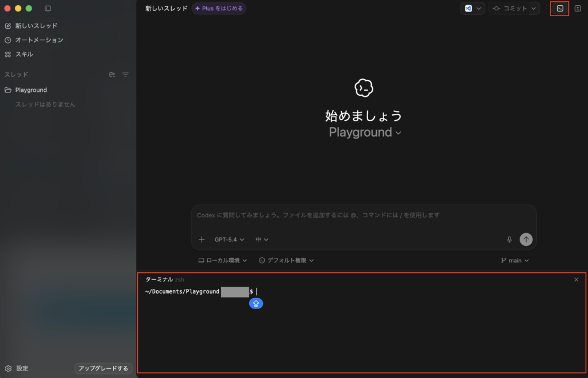Toggle the sidebar visibility icon
Screen dimensions: 588x378
pyautogui.click(x=48, y=9)
